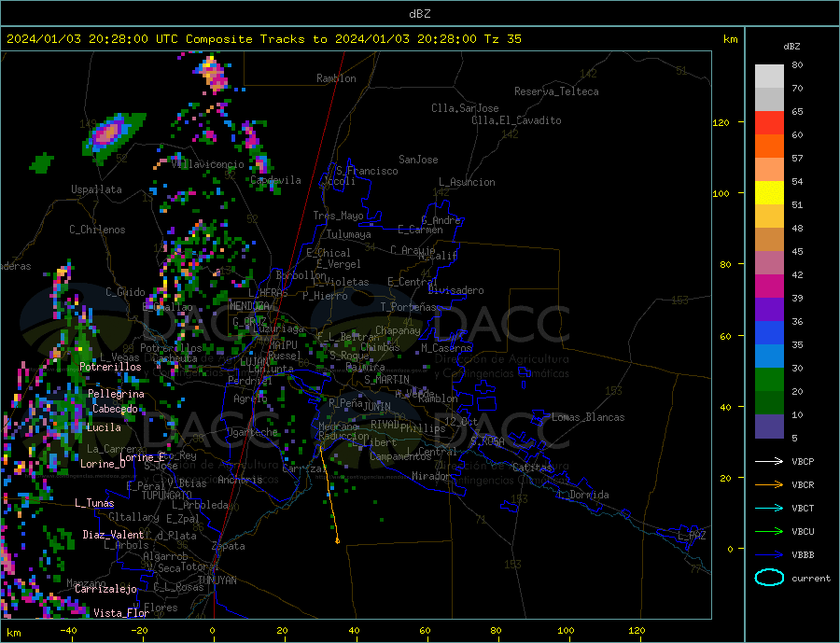Click the 'RIVAD' map label
Image resolution: width=840 pixels, height=643 pixels.
[x=385, y=425]
